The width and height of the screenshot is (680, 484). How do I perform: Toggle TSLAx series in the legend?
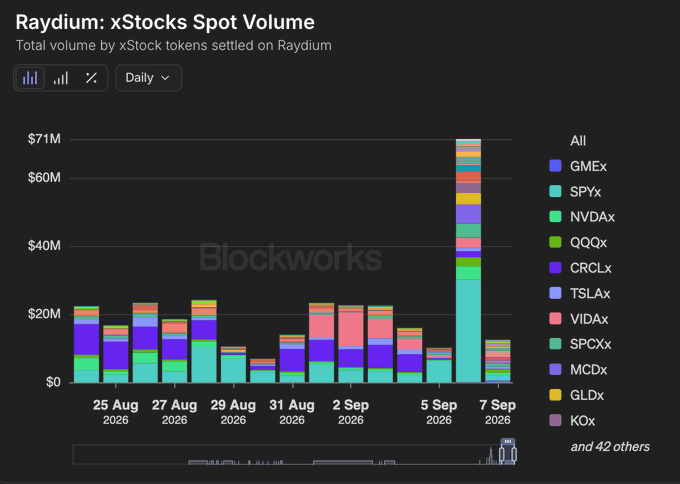tap(579, 293)
